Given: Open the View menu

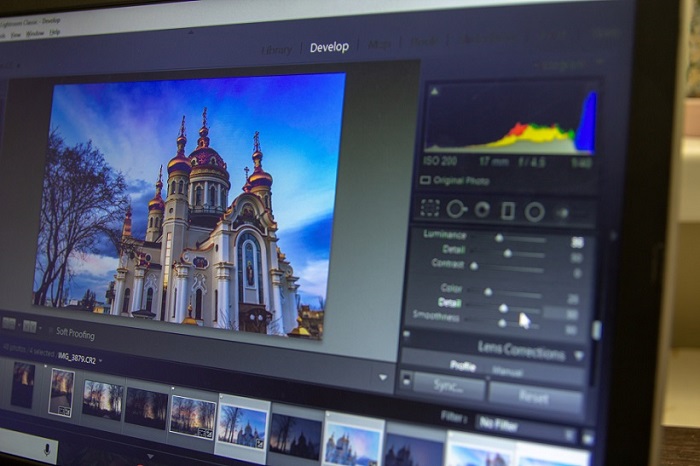Looking at the screenshot, I should [16, 34].
